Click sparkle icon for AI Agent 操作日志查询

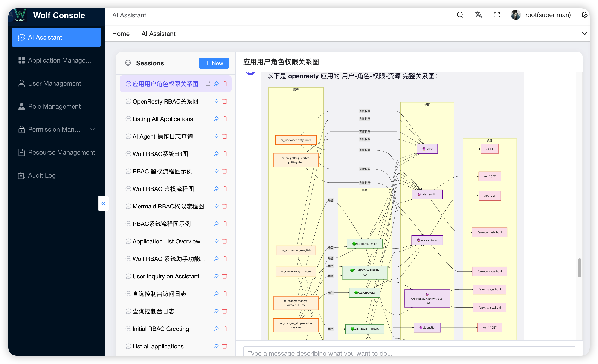(216, 136)
